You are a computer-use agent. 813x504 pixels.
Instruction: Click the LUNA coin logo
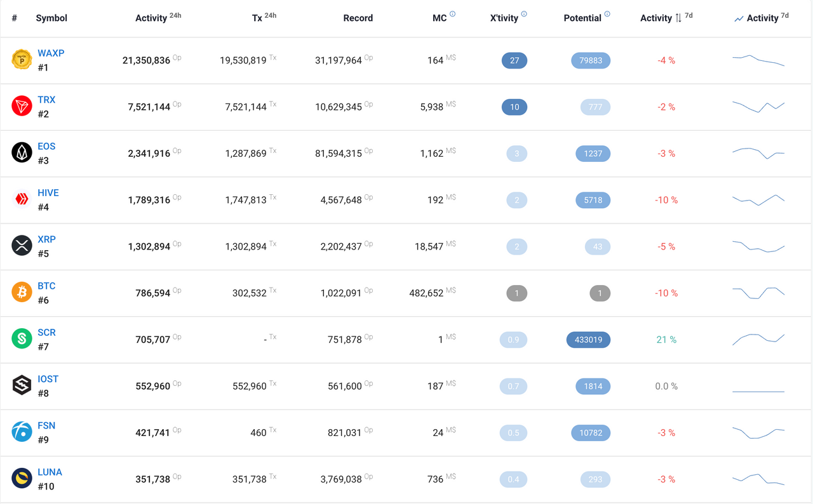[22, 479]
